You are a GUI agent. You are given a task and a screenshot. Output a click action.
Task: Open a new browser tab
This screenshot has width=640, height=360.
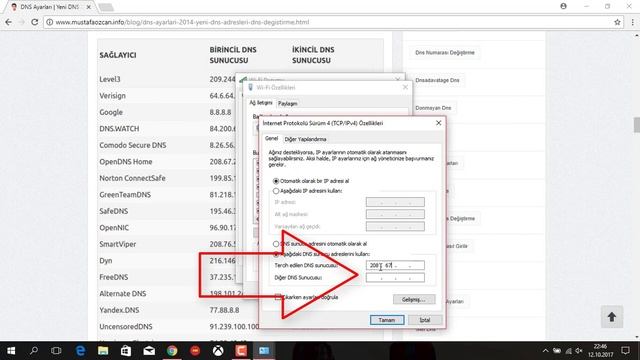pyautogui.click(x=106, y=7)
